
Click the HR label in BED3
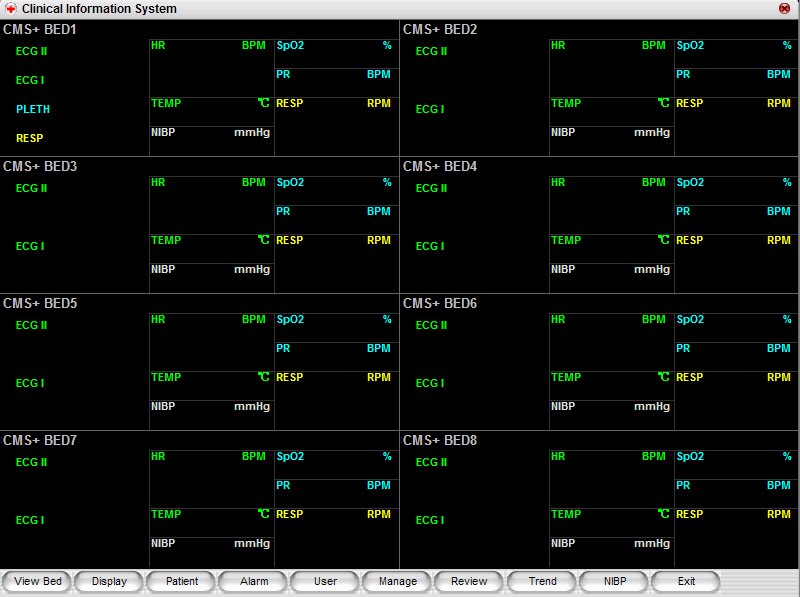click(x=158, y=183)
